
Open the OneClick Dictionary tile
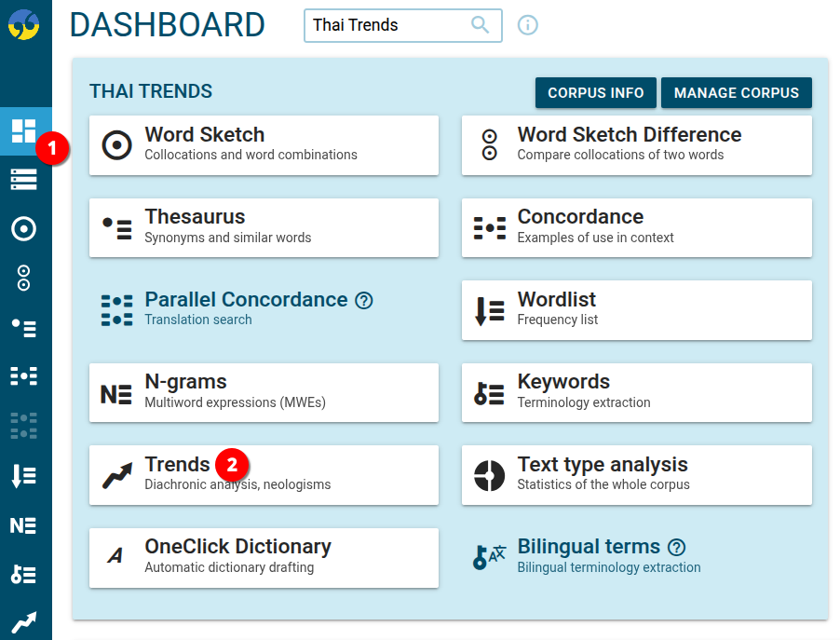tap(264, 557)
